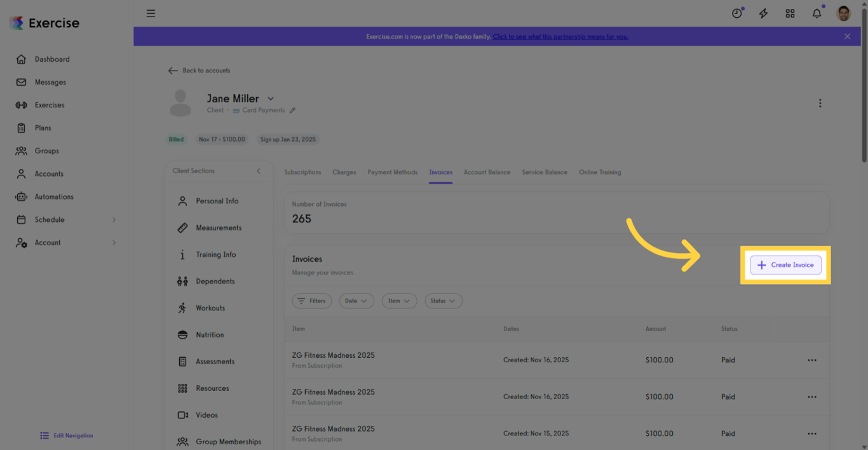
Task: Open the top invoice row options menu
Action: pos(812,360)
